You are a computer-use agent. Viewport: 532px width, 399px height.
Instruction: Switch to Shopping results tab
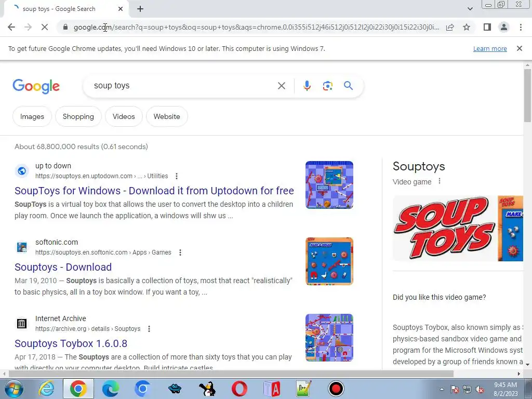(x=78, y=116)
